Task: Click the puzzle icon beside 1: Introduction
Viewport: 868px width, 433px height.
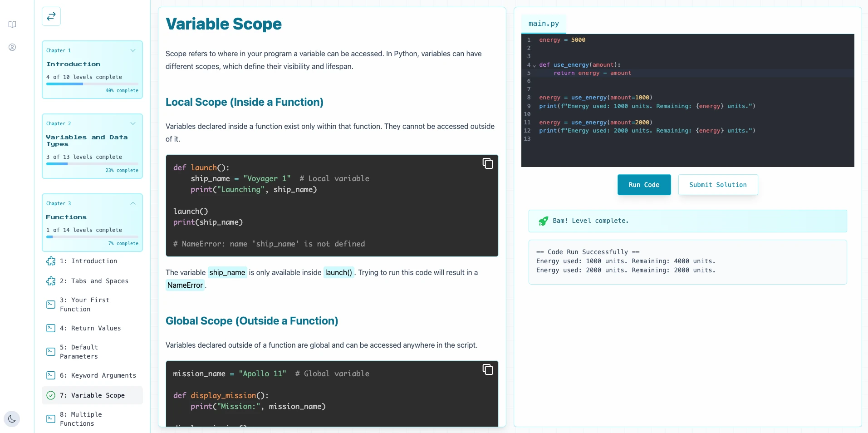Action: click(x=51, y=261)
